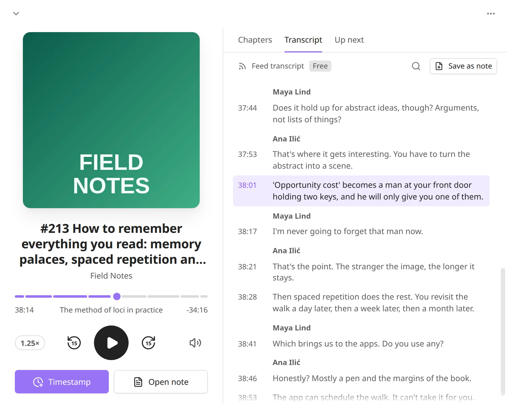Viewport: 507px width, 420px height.
Task: Click the highlighted 38:01 timestamp
Action: pos(247,185)
